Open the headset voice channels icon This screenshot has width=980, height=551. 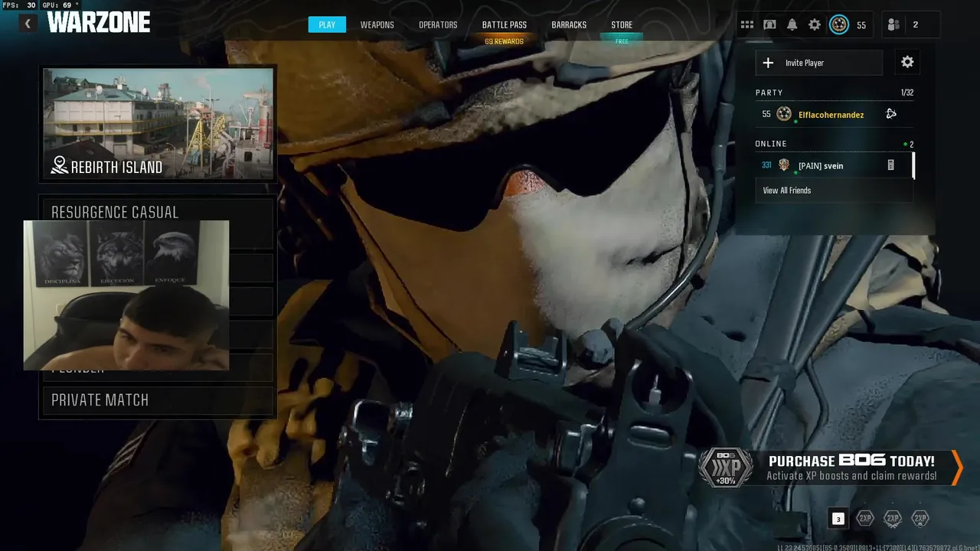769,25
